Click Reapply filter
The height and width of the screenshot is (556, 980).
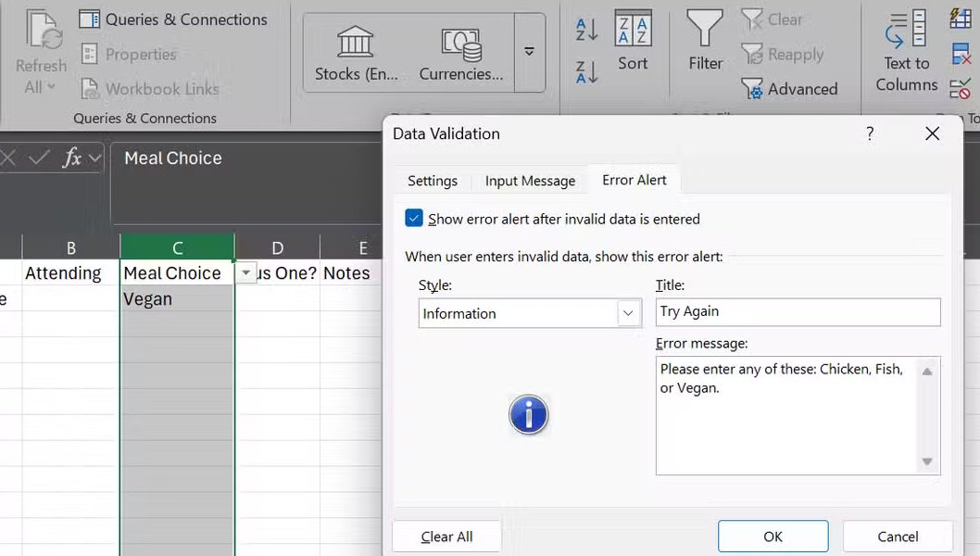(783, 55)
